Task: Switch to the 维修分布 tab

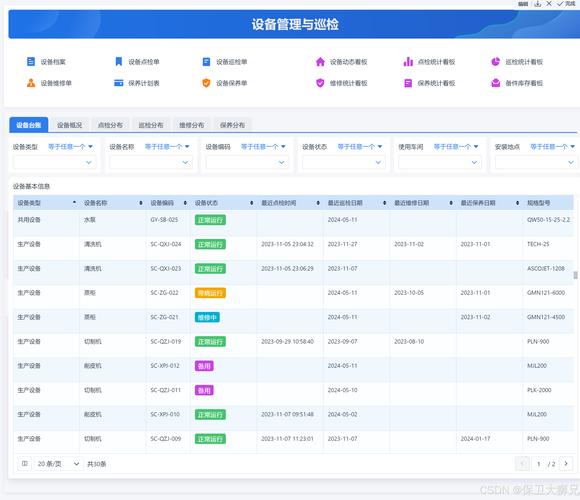Action: 192,125
